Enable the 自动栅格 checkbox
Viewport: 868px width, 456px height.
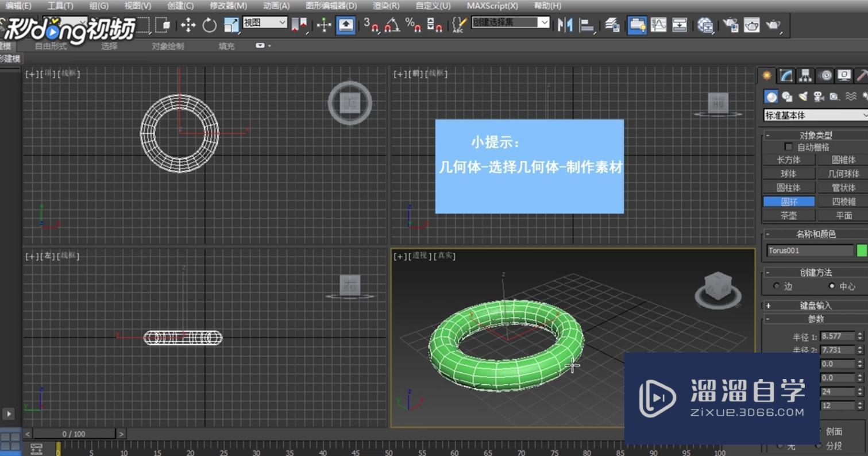(x=789, y=147)
